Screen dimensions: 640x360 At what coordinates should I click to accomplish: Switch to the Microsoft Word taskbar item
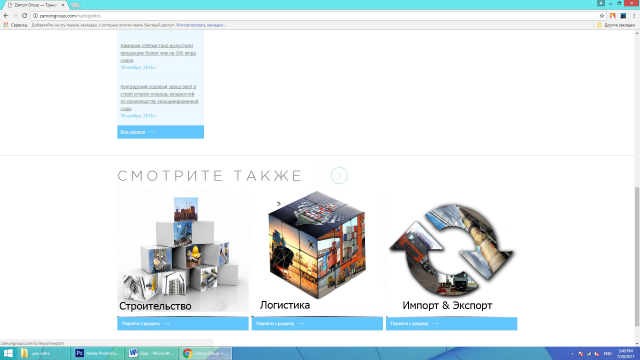151,353
